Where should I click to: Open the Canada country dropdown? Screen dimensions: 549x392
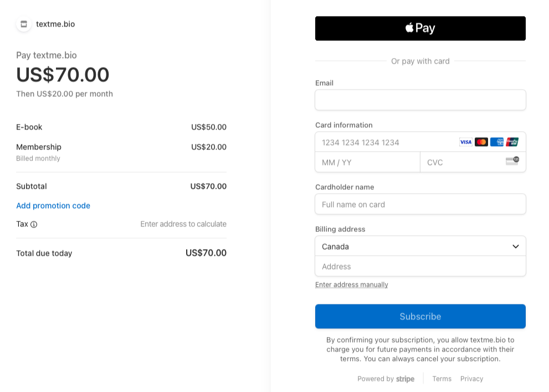(420, 246)
